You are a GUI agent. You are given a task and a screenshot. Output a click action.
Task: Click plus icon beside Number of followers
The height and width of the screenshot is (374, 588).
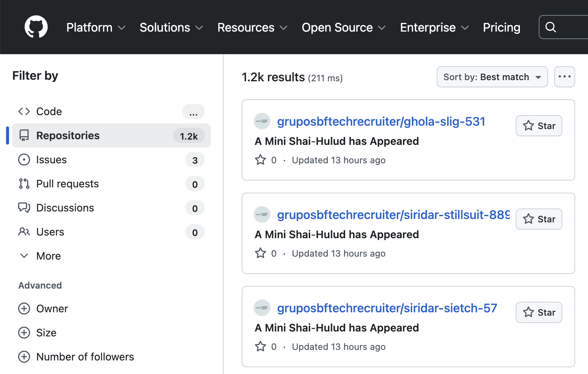(x=24, y=357)
